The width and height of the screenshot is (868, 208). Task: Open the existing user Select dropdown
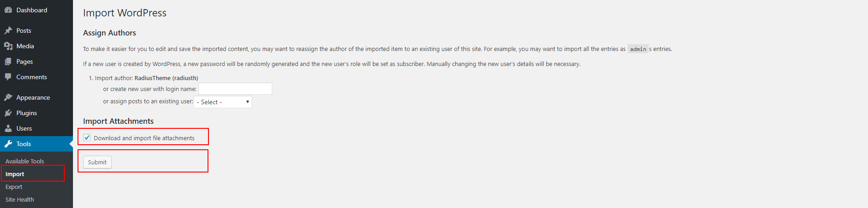pos(223,102)
